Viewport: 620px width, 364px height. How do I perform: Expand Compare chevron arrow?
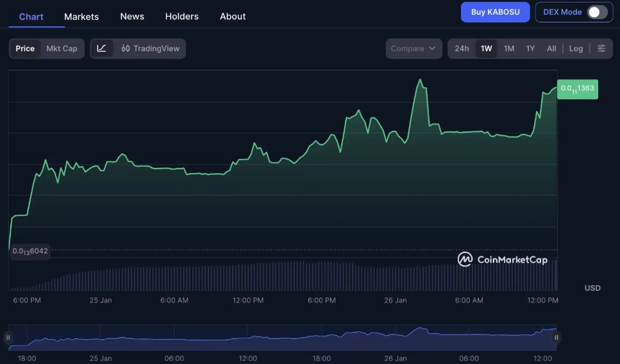pyautogui.click(x=432, y=49)
